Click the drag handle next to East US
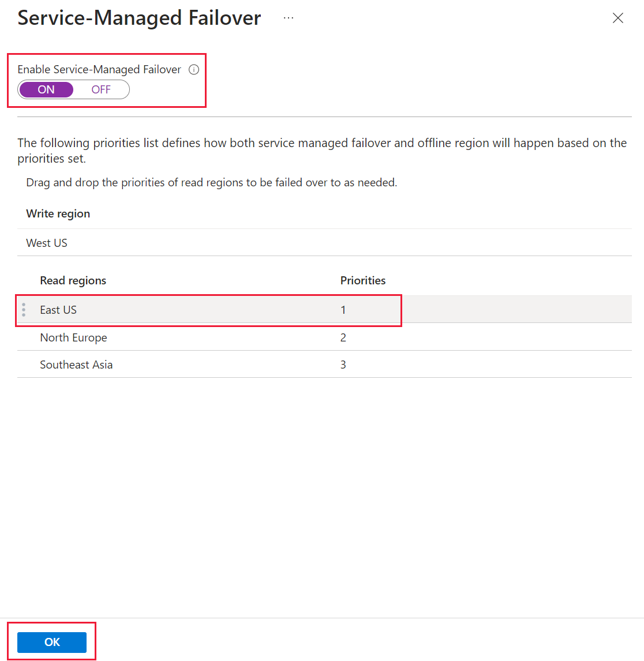The image size is (644, 661). (24, 309)
